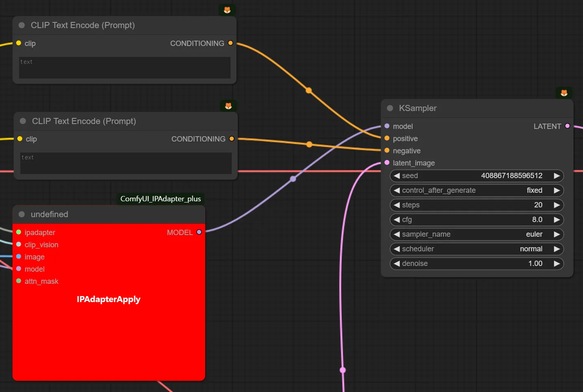Click the ipadapter input connector dot
The width and height of the screenshot is (583, 392).
[x=19, y=232]
